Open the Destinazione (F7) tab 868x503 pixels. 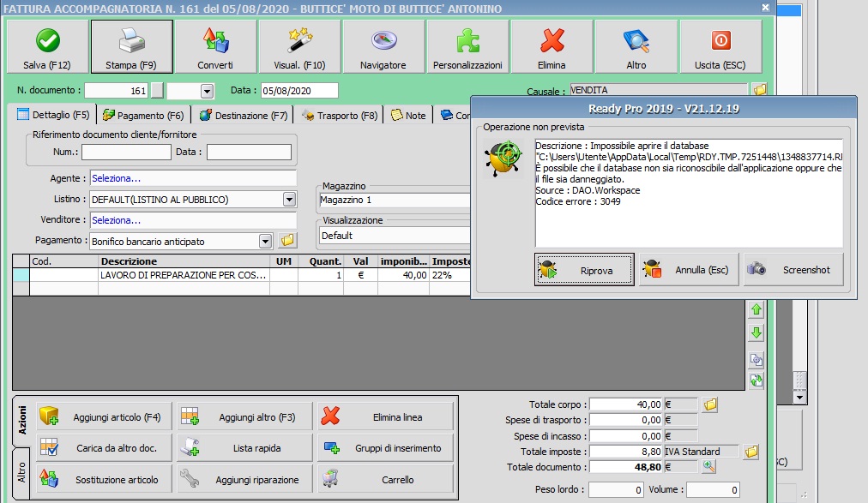click(244, 115)
